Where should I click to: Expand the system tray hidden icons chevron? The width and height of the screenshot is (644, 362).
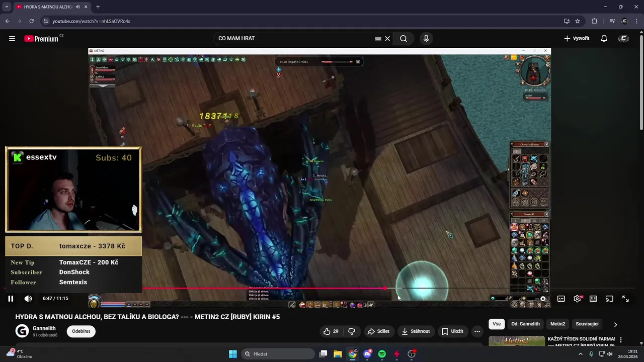pyautogui.click(x=580, y=354)
